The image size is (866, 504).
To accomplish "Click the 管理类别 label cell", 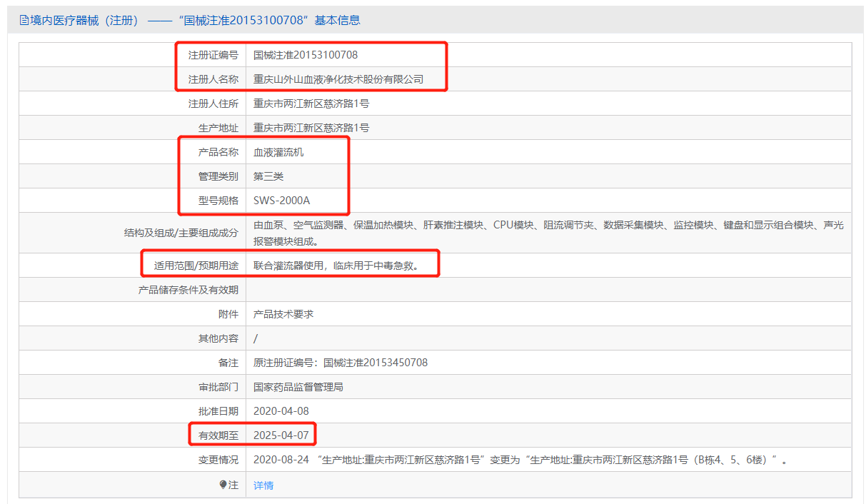I will [218, 176].
